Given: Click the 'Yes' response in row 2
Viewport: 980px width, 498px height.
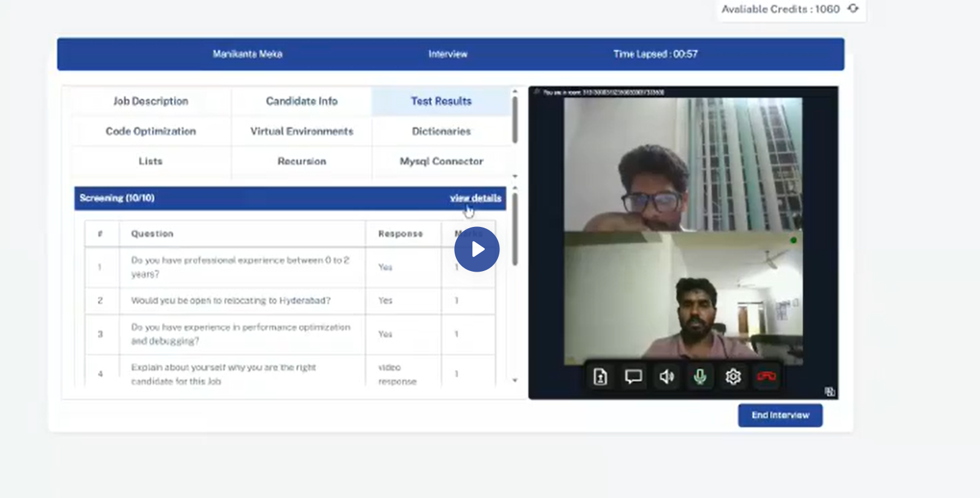Looking at the screenshot, I should [x=385, y=300].
